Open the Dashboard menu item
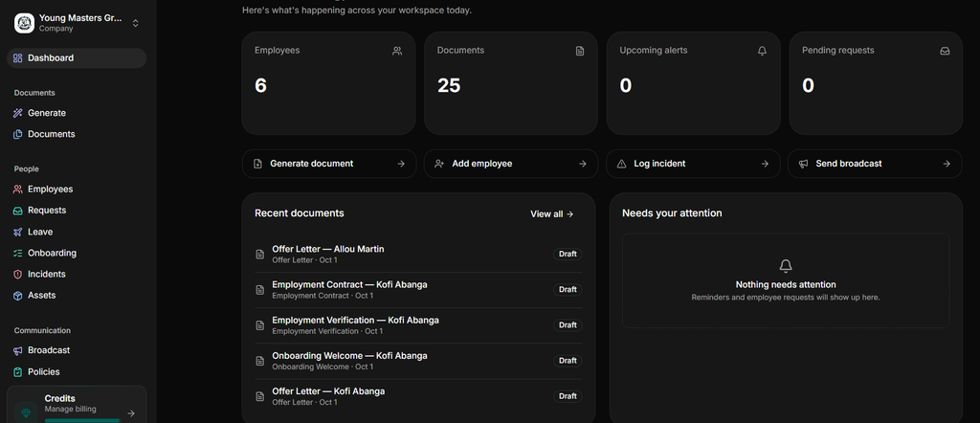 77,58
